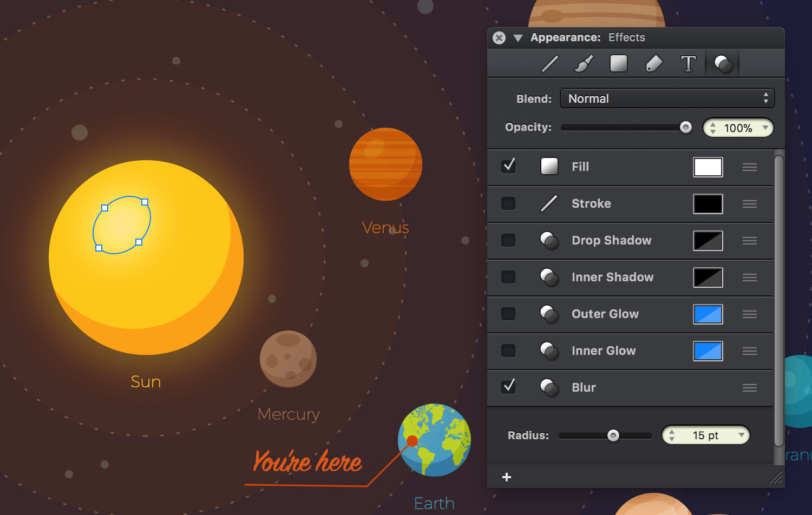Viewport: 812px width, 515px height.
Task: Open the Radius value dropdown arrow
Action: pos(742,435)
